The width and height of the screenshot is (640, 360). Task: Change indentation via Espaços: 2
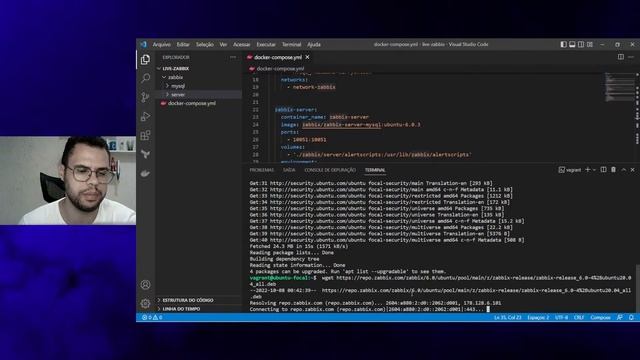pos(538,317)
